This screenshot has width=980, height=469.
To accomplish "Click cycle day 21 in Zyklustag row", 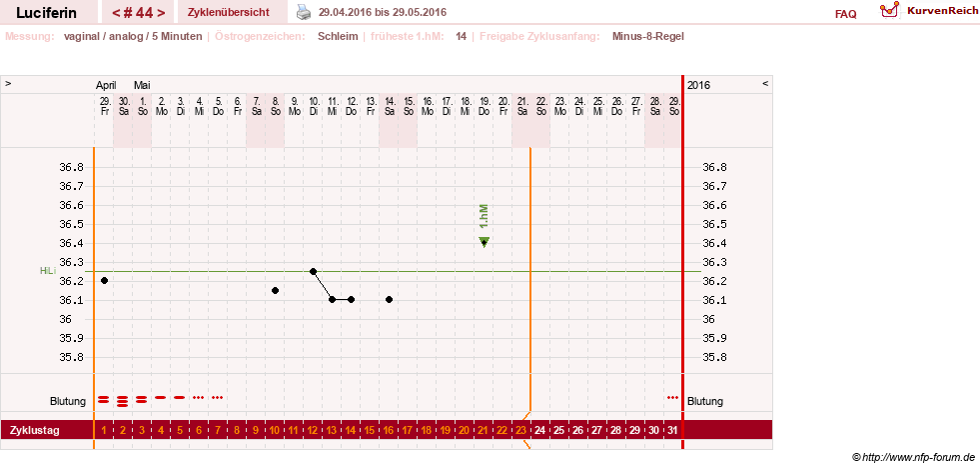I will pos(484,430).
